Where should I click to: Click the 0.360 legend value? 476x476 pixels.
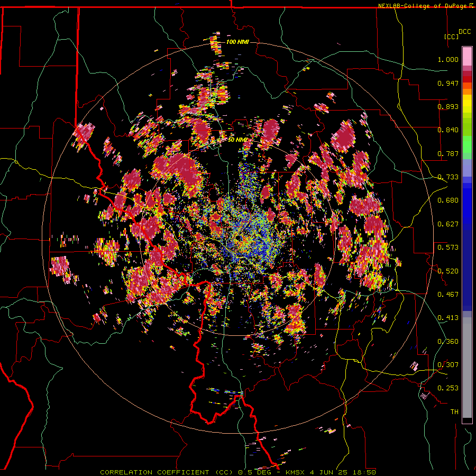pos(448,342)
